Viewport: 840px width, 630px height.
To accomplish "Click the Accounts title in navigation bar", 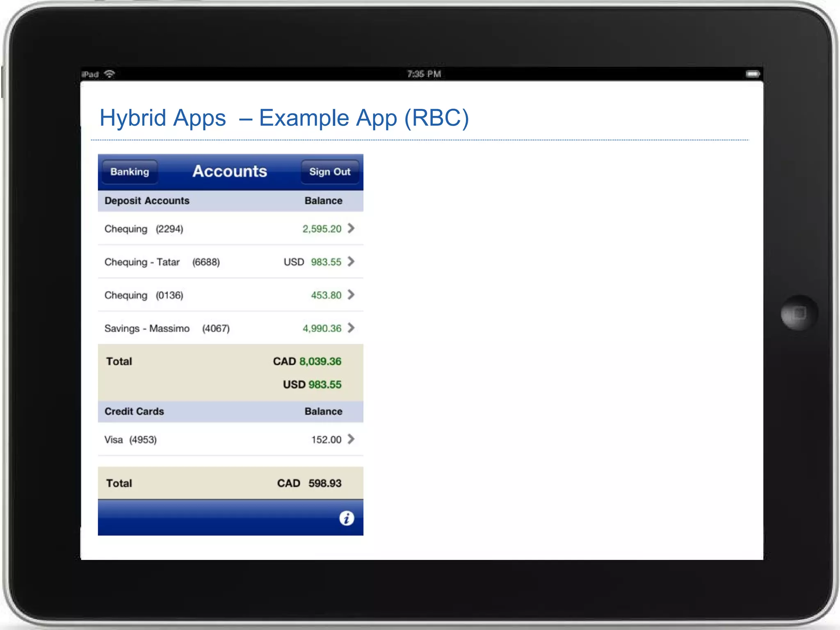I will [x=230, y=171].
